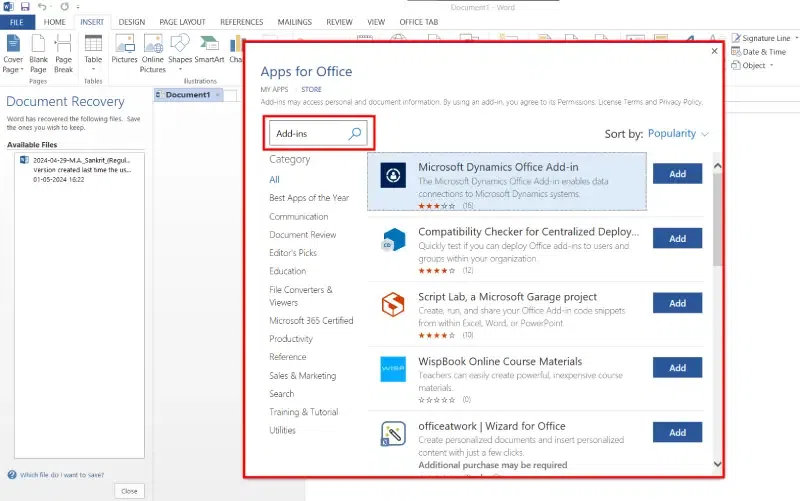Insert a Signature Line
This screenshot has width=800, height=501.
761,38
